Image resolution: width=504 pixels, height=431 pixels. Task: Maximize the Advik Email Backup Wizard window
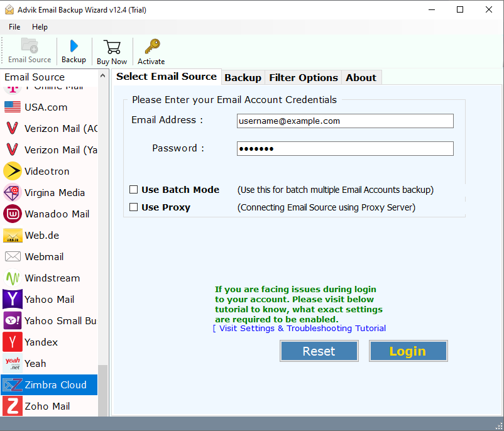(460, 9)
